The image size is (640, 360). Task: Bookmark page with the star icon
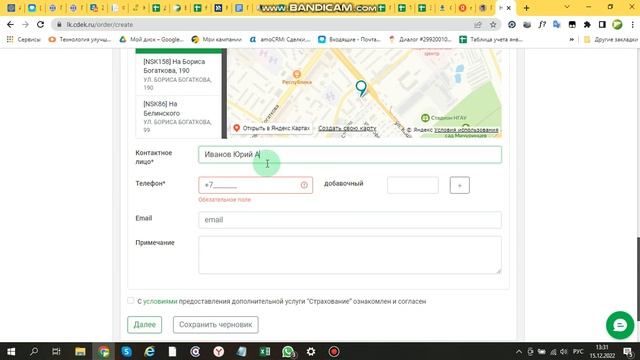click(493, 24)
